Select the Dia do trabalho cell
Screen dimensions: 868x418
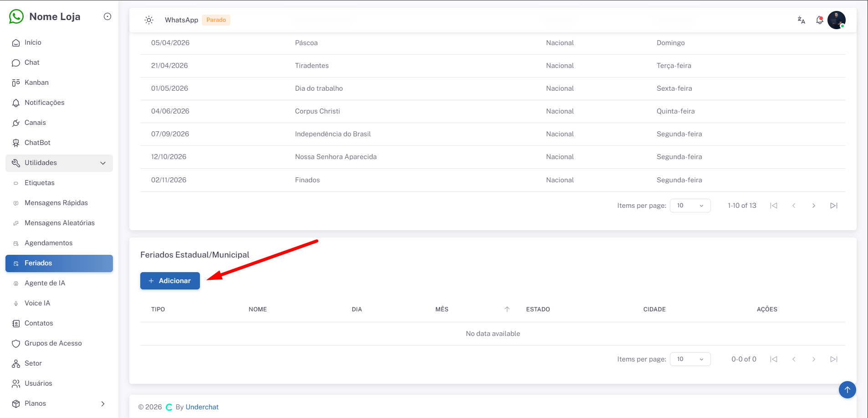click(x=319, y=88)
